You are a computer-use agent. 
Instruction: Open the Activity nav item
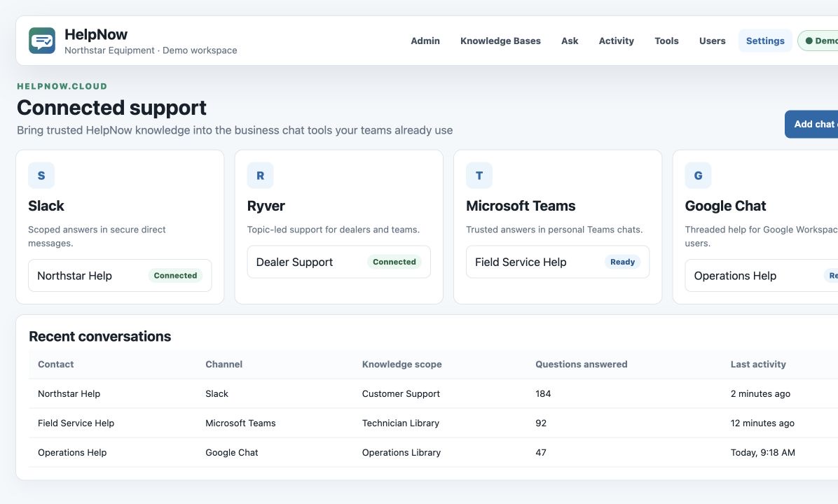click(616, 41)
